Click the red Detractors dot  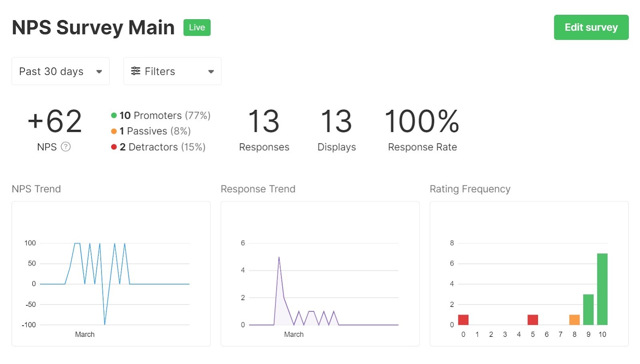pyautogui.click(x=114, y=147)
